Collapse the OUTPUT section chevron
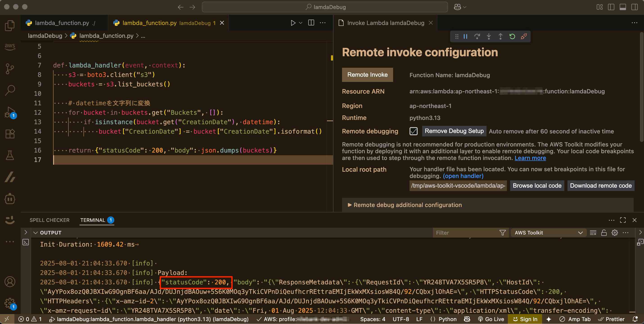Viewport: 644px width, 324px height. pyautogui.click(x=36, y=233)
